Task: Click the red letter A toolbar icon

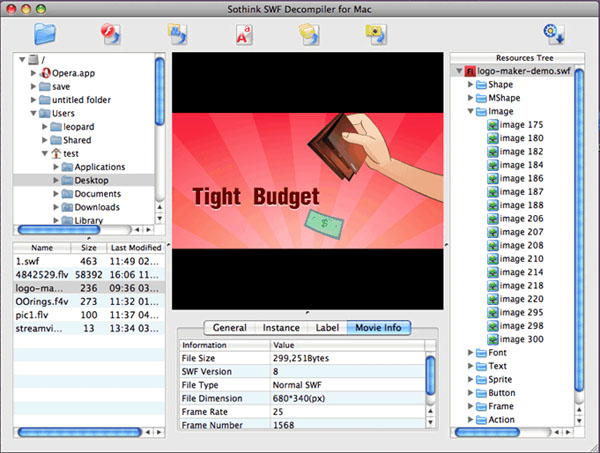Action: point(244,35)
